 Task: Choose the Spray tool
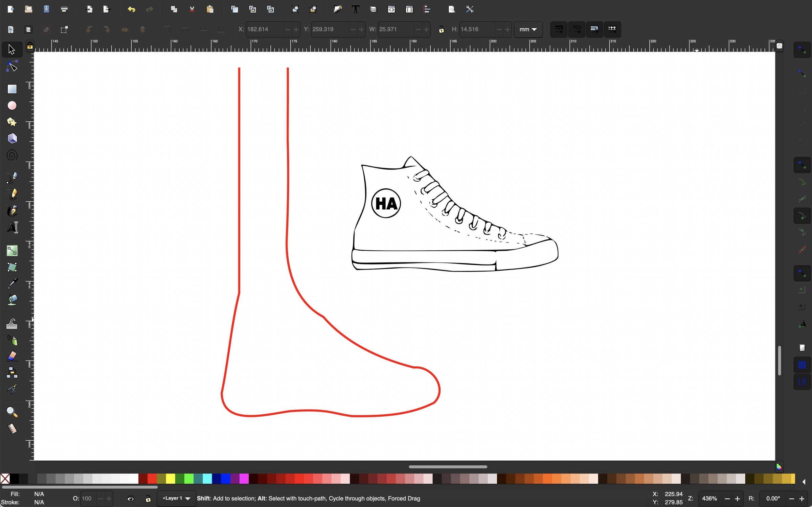coord(12,340)
